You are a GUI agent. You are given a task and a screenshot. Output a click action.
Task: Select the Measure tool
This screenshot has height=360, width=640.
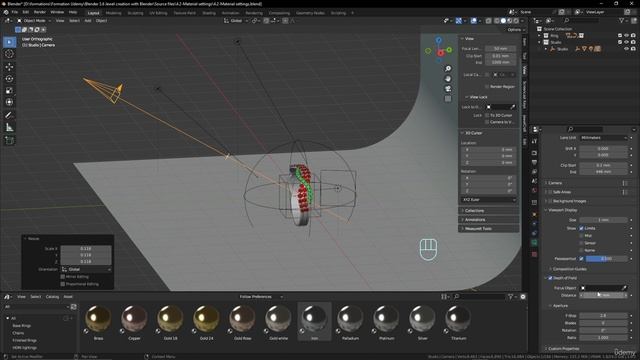coord(9,128)
